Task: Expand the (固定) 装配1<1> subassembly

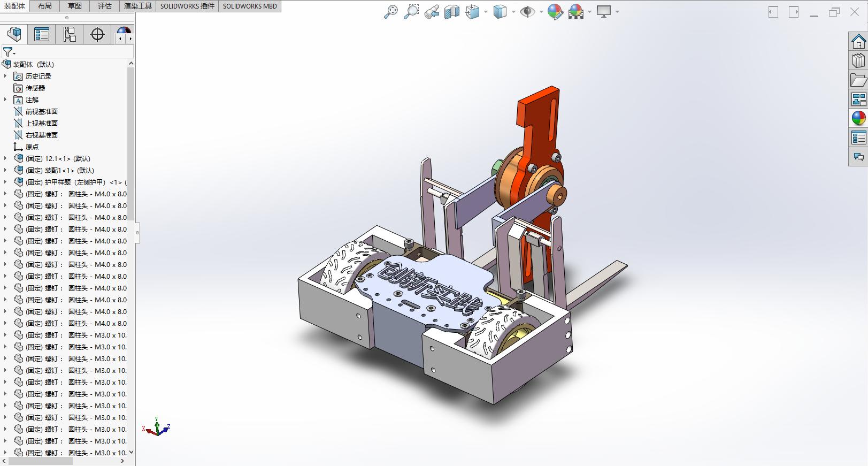Action: [5, 170]
